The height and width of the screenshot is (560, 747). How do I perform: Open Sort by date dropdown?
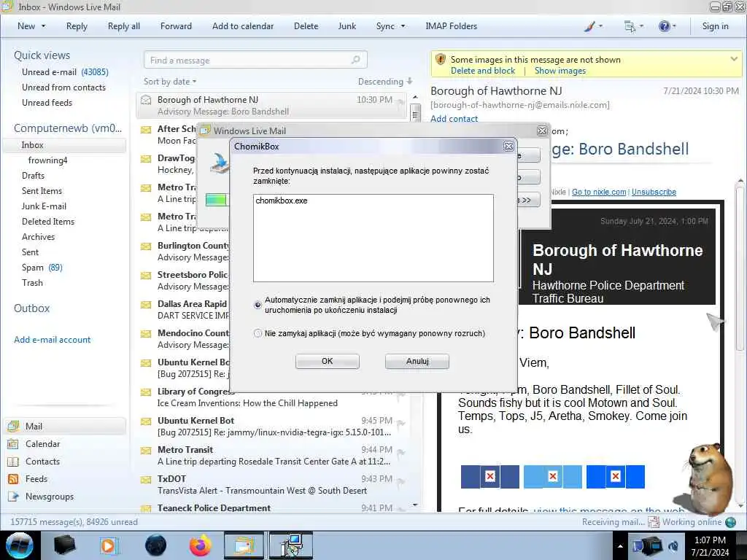[x=170, y=82]
